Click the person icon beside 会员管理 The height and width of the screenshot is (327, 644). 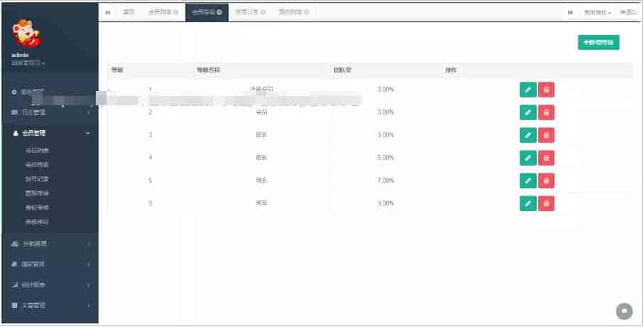click(x=15, y=133)
